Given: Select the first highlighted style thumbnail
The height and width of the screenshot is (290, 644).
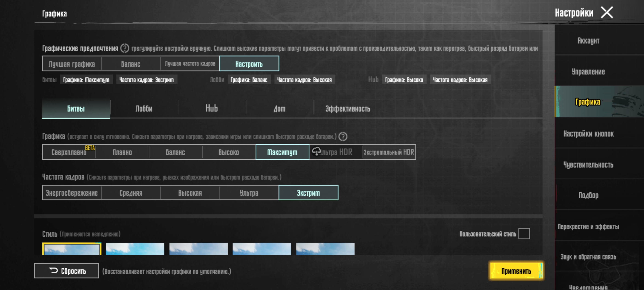Looking at the screenshot, I should pyautogui.click(x=72, y=249).
